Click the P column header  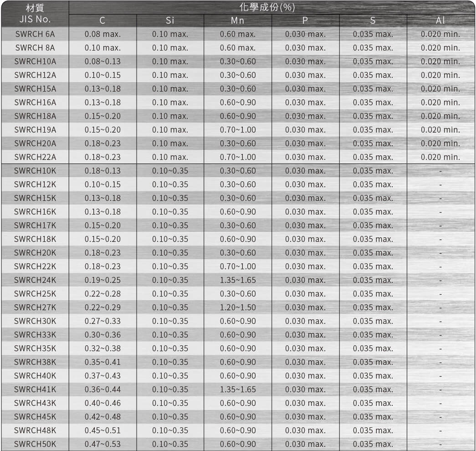pyautogui.click(x=305, y=20)
